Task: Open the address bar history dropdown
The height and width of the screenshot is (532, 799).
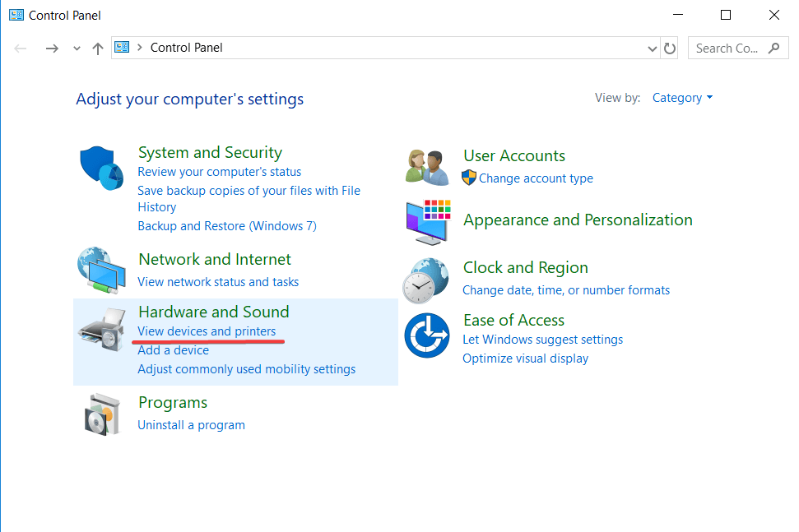Action: (653, 49)
